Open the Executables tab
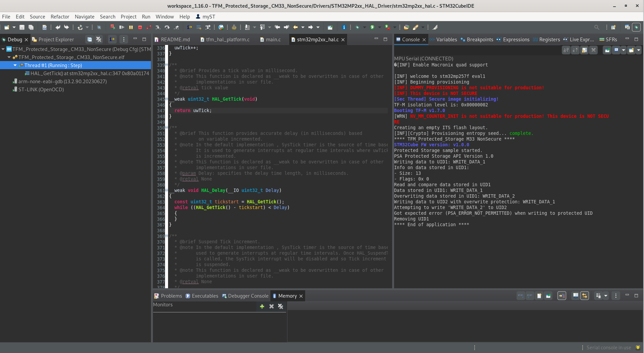The height and width of the screenshot is (353, 644). (x=202, y=296)
